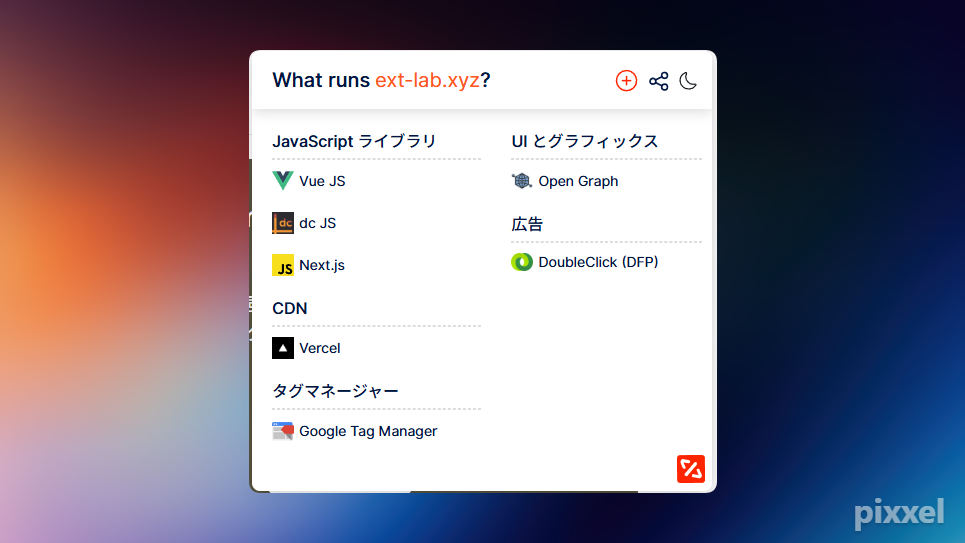Screen dimensions: 965x543
Task: Open the dc JS technology link
Action: click(318, 223)
